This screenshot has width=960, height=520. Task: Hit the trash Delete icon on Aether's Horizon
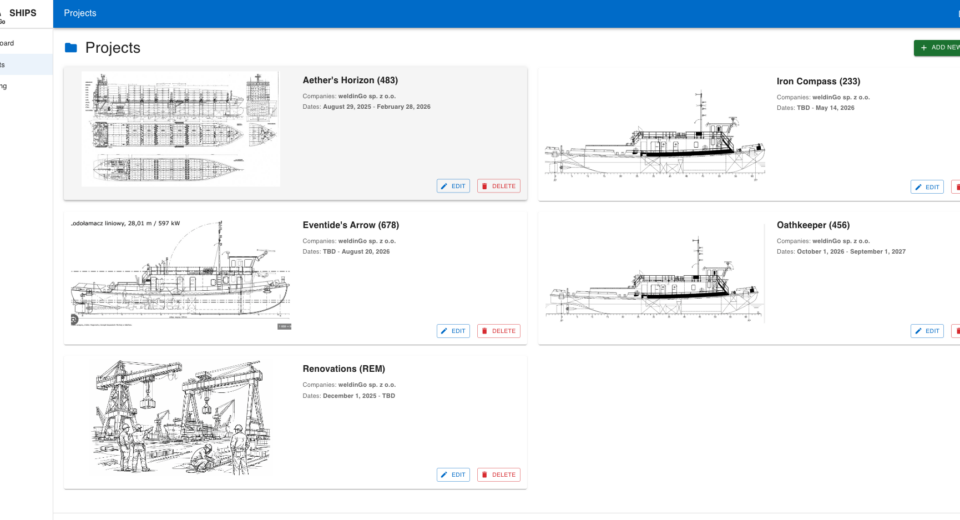point(485,186)
